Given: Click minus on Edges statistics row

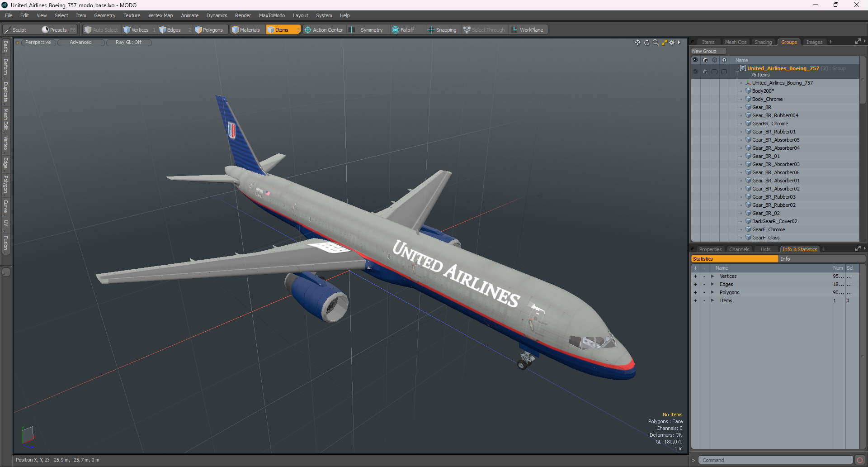Looking at the screenshot, I should pos(704,284).
